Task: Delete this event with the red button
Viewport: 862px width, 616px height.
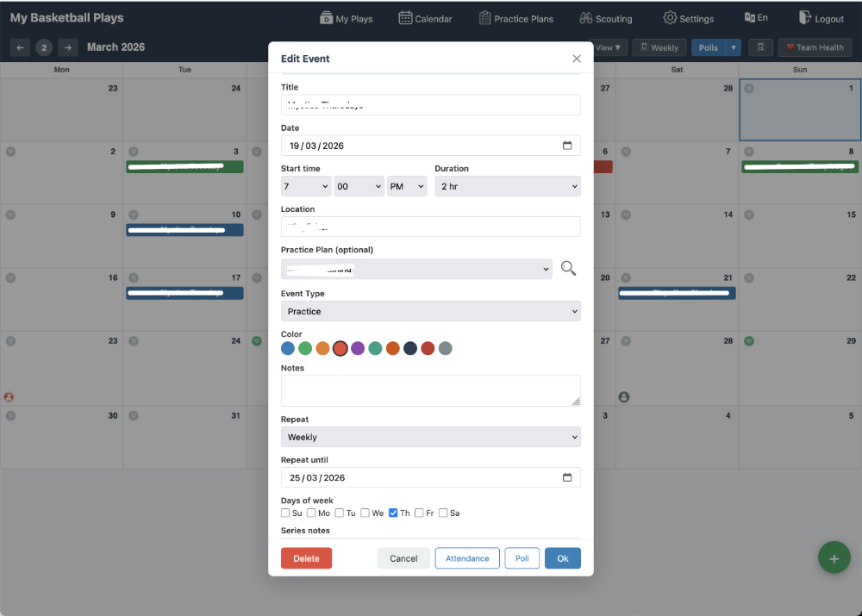Action: click(x=306, y=557)
